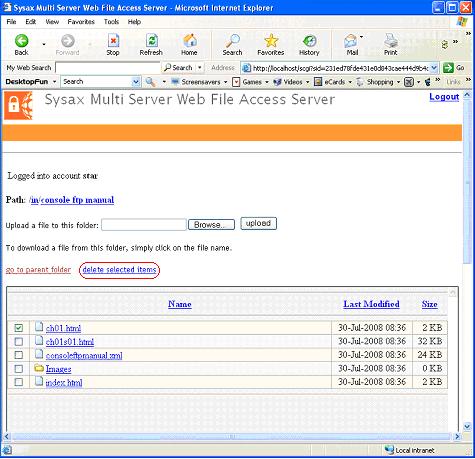Check the index.html checkbox
This screenshot has width=475, height=459.
pos(19,382)
